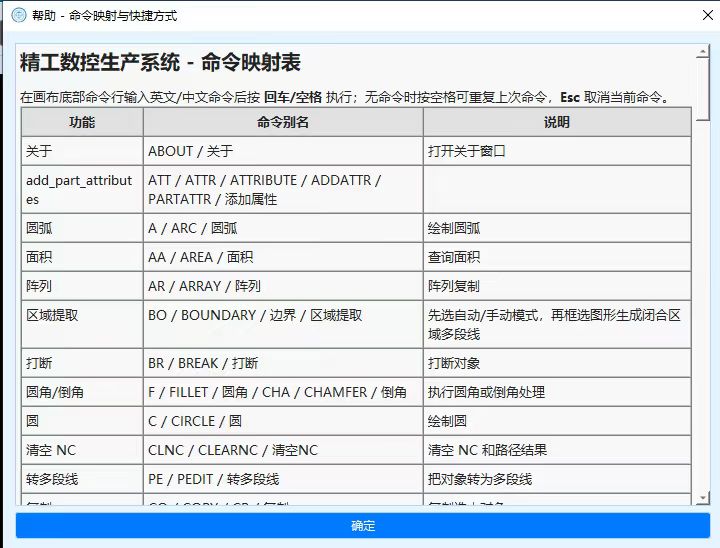Screen dimensions: 720x548
Task: Click the 'BR / BREAK / 打断' cell
Action: 283,363
